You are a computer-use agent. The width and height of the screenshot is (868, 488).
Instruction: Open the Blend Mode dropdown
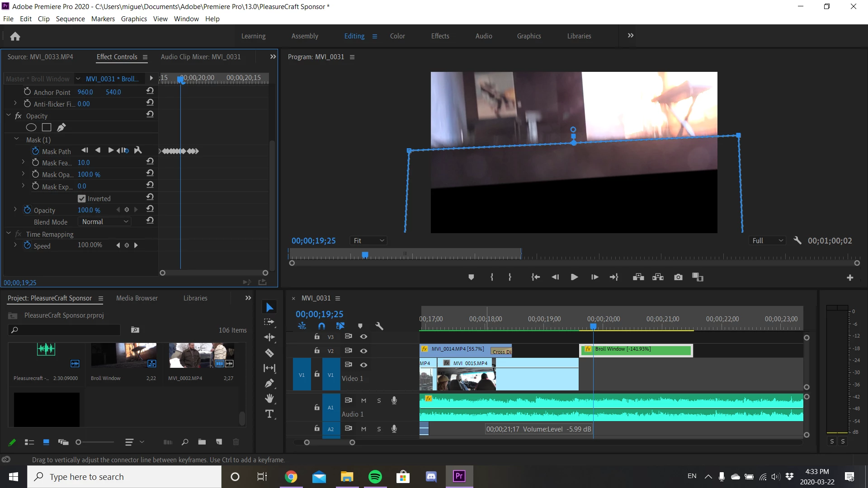click(105, 222)
